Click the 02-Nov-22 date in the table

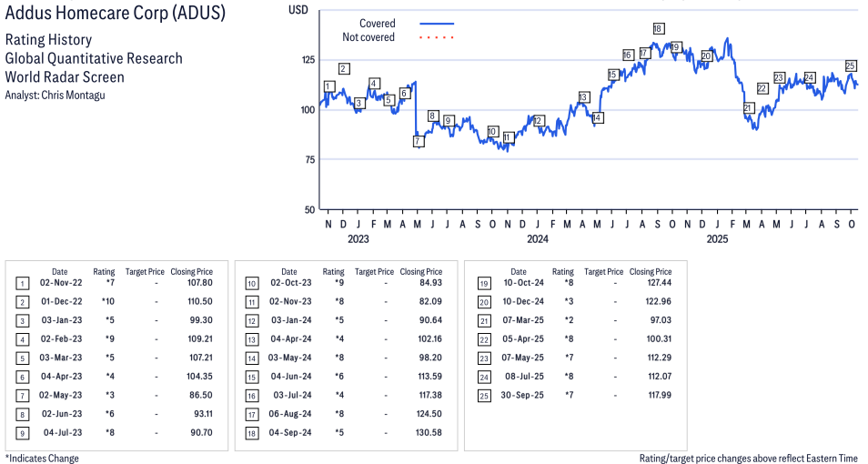pos(60,284)
